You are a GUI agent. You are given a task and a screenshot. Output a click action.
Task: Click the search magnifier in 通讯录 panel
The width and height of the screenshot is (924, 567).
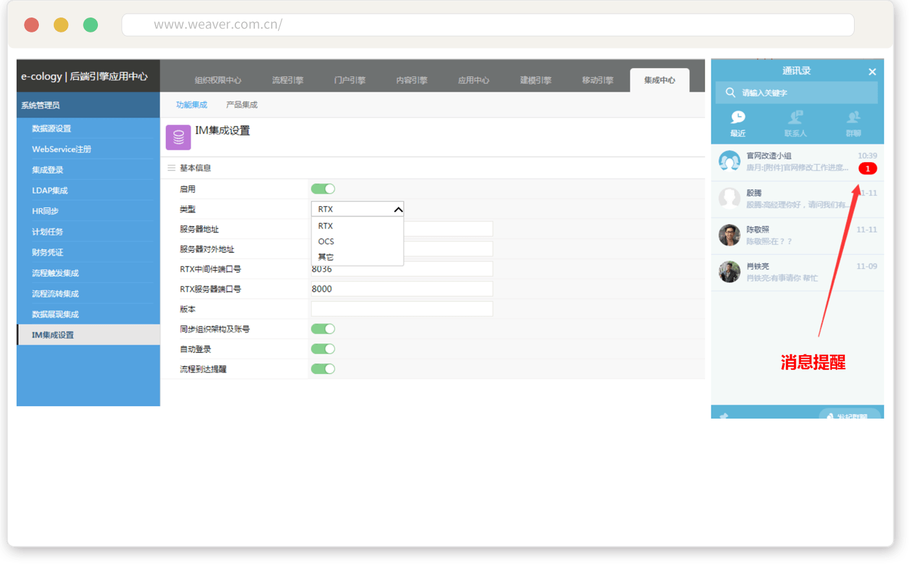(x=730, y=93)
